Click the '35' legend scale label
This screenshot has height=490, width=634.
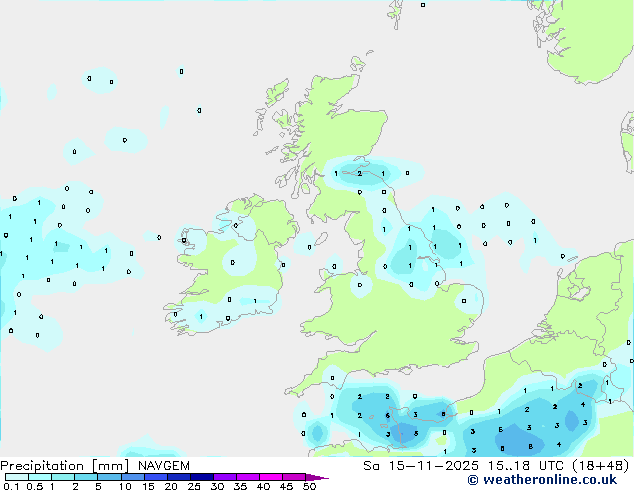tap(240, 486)
